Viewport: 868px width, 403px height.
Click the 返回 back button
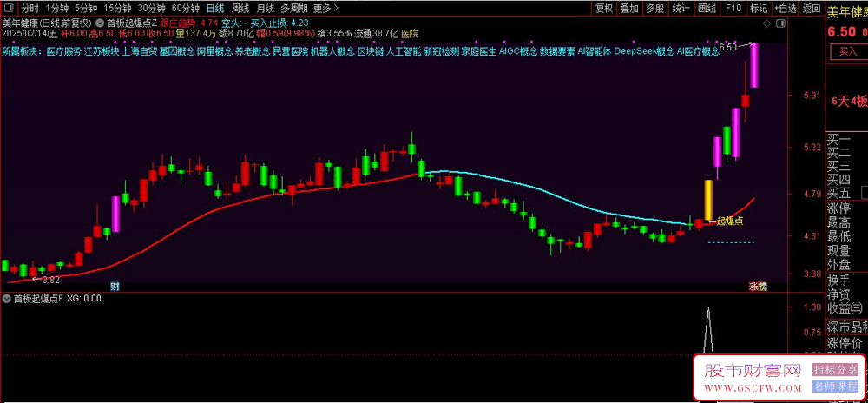(812, 8)
